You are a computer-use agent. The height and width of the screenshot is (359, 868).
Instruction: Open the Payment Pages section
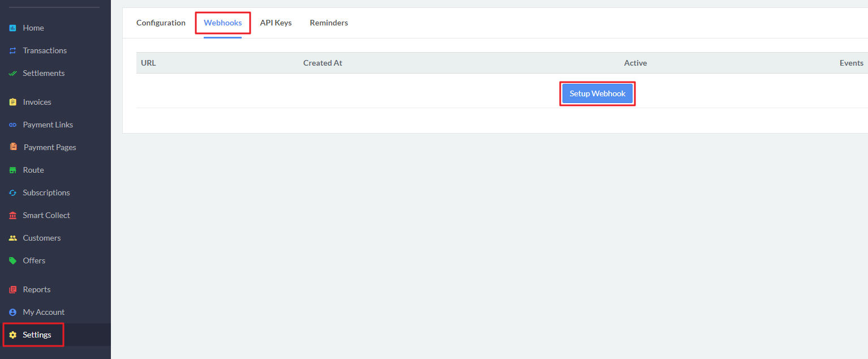(x=50, y=147)
